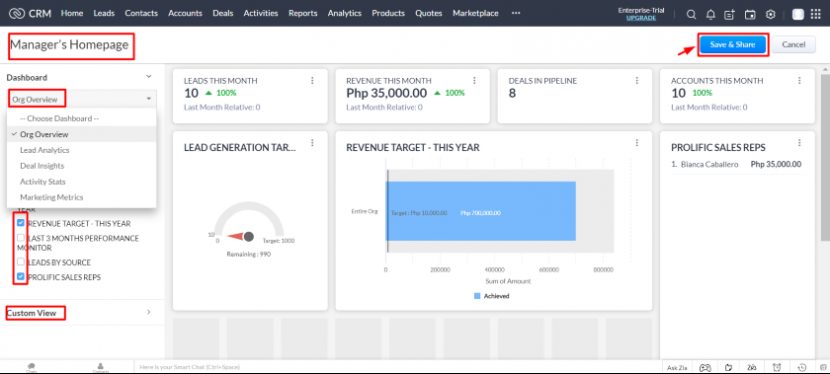The width and height of the screenshot is (830, 374).
Task: Click the Zia glasses icon in bottom bar
Action: coord(752,368)
